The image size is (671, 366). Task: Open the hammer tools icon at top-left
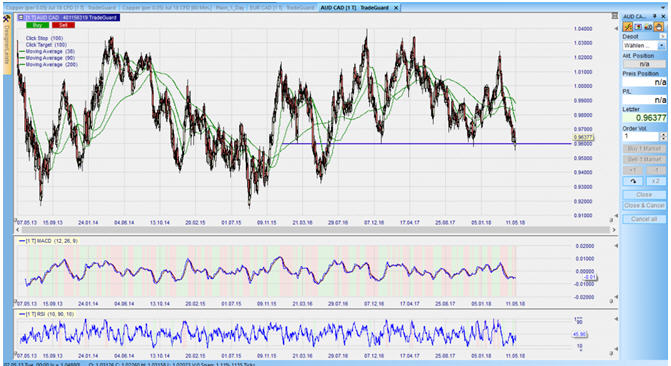pyautogui.click(x=6, y=19)
